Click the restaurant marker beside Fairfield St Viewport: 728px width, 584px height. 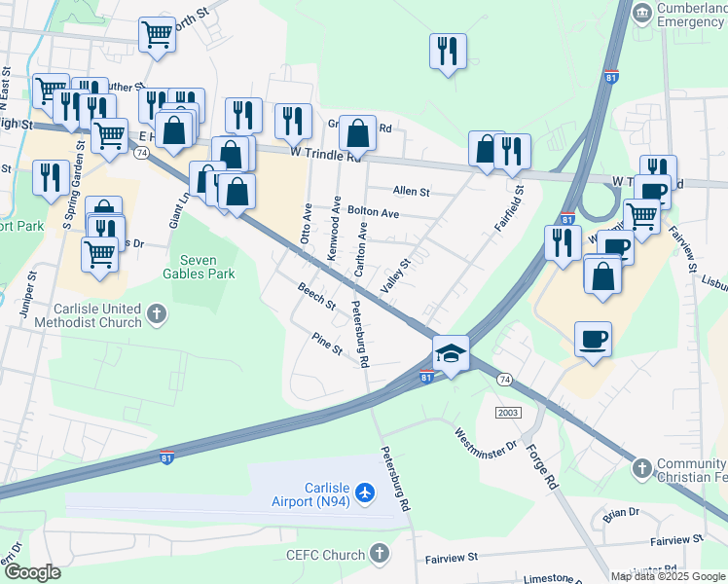(x=512, y=153)
